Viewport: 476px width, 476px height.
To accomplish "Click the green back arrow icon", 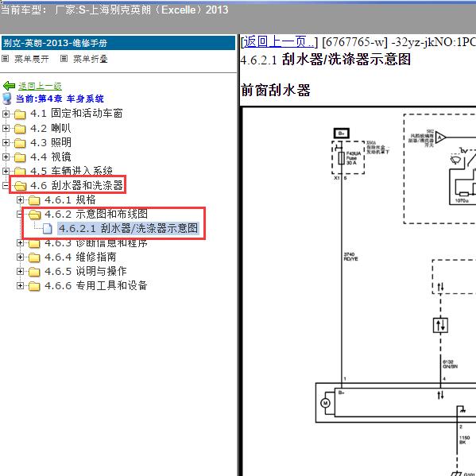I will [9, 86].
